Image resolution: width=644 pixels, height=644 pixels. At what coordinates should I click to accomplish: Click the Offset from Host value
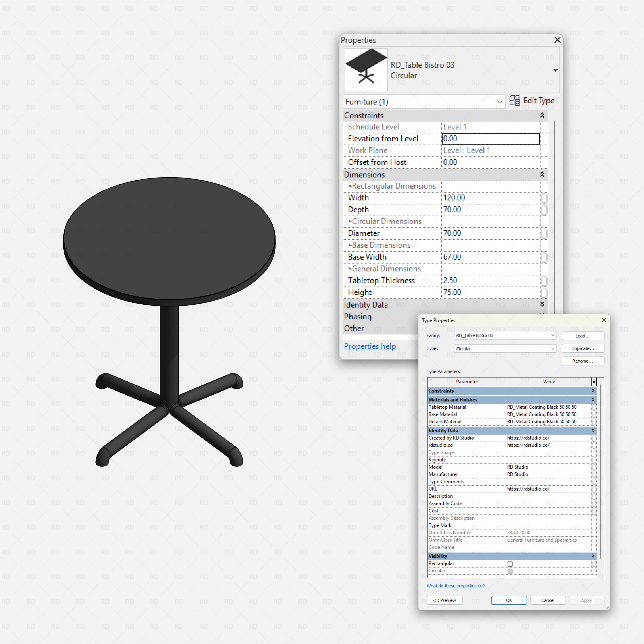pyautogui.click(x=491, y=162)
